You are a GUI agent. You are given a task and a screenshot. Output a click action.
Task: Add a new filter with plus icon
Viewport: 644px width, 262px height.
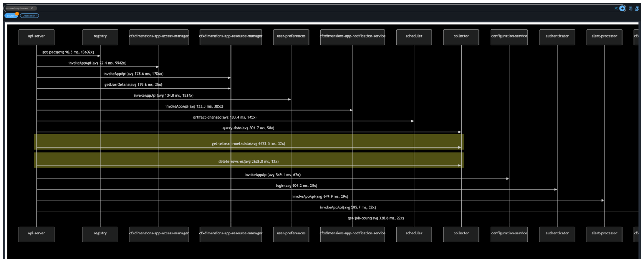622,8
